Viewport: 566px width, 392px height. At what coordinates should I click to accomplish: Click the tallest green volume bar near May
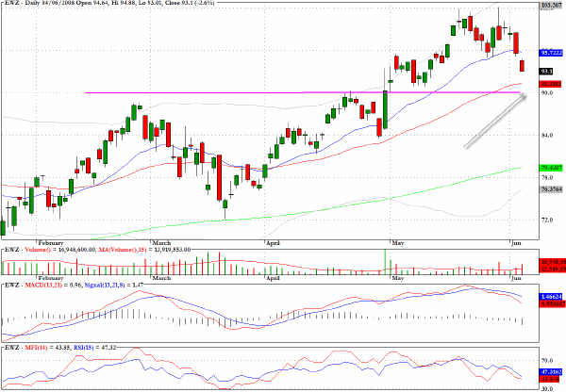pos(385,262)
